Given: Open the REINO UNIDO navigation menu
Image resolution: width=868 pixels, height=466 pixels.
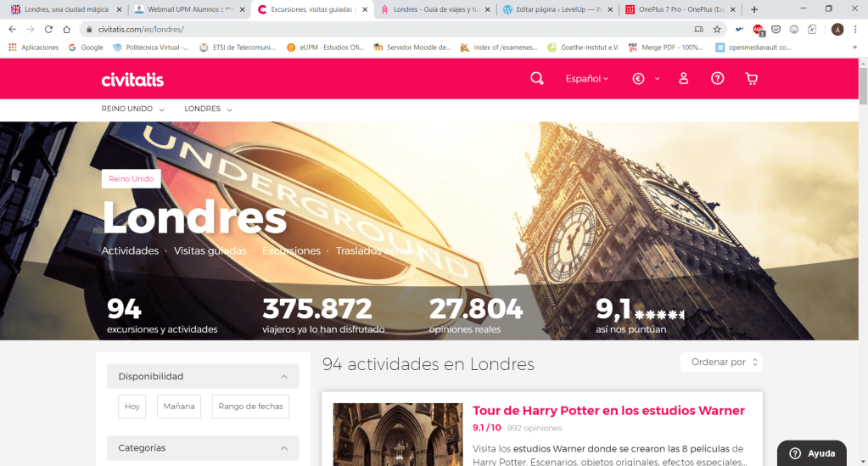Looking at the screenshot, I should click(x=133, y=109).
